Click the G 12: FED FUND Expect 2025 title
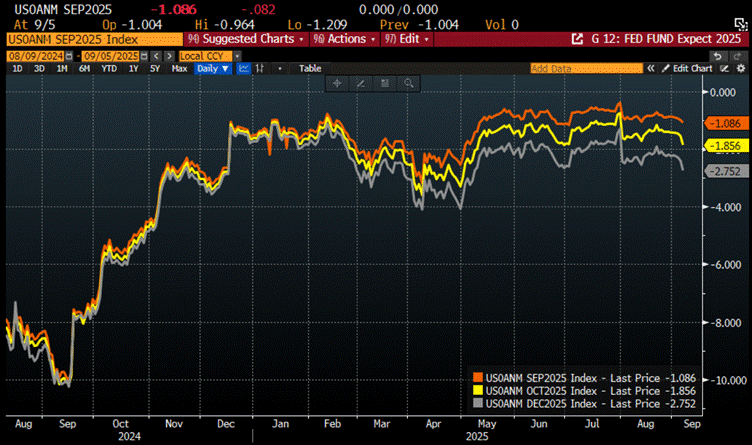This screenshot has width=752, height=445. click(x=667, y=39)
